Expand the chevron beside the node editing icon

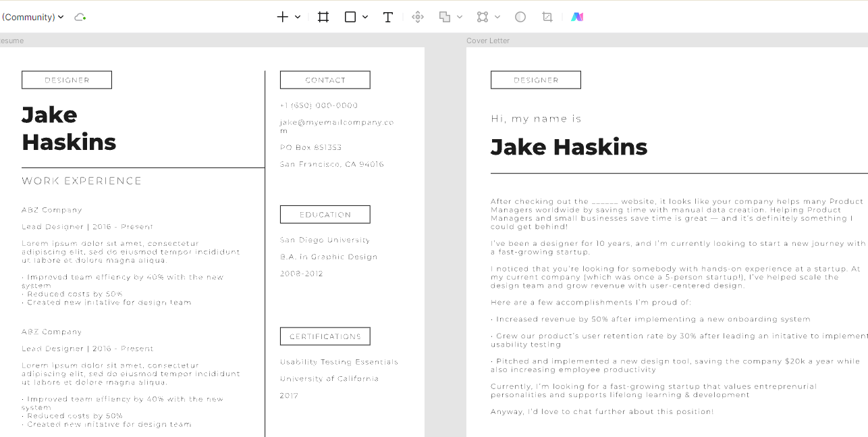497,17
